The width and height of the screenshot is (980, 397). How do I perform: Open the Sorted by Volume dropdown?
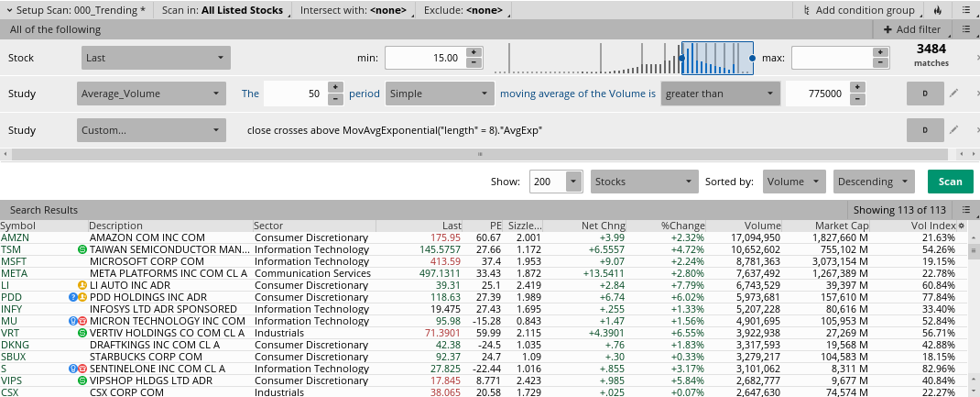point(794,182)
